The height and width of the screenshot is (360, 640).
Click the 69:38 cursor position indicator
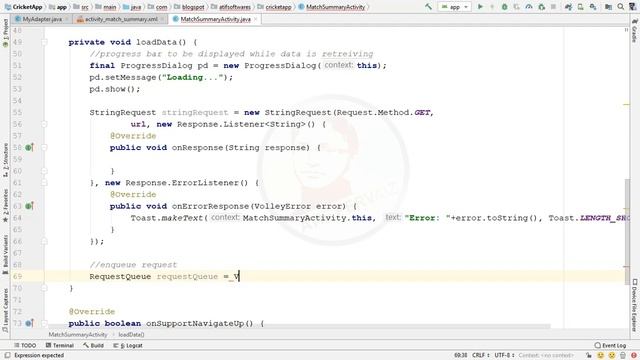[x=460, y=356]
